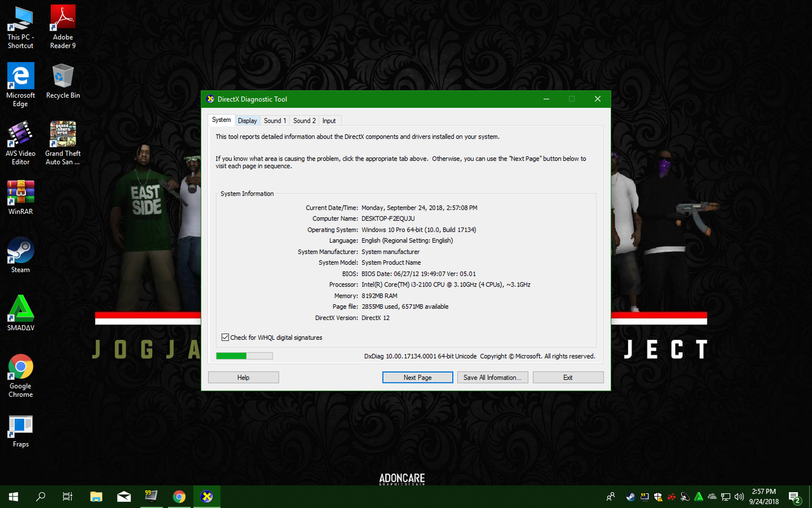The image size is (812, 508).
Task: Click the Exit button
Action: coord(568,377)
